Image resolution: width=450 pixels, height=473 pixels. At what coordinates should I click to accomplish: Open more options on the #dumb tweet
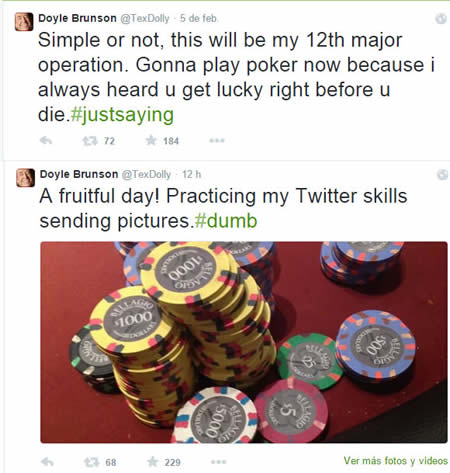point(218,462)
